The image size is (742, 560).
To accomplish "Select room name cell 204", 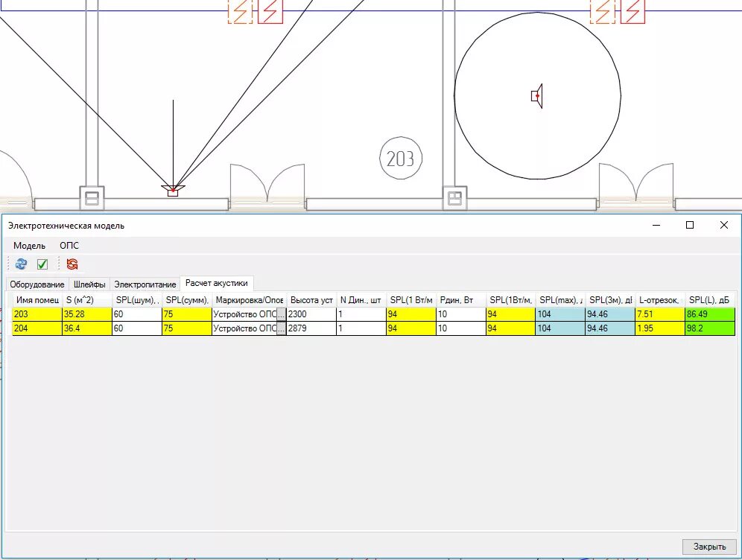I will [x=37, y=328].
